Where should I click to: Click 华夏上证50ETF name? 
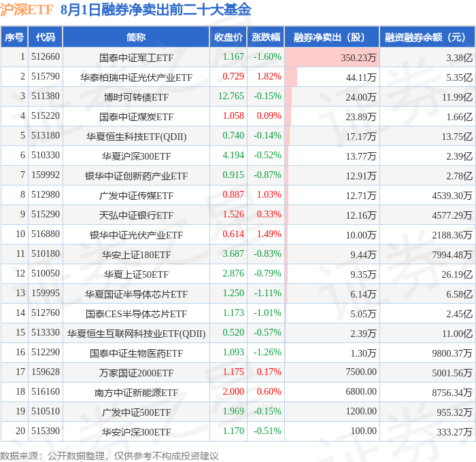pyautogui.click(x=136, y=274)
